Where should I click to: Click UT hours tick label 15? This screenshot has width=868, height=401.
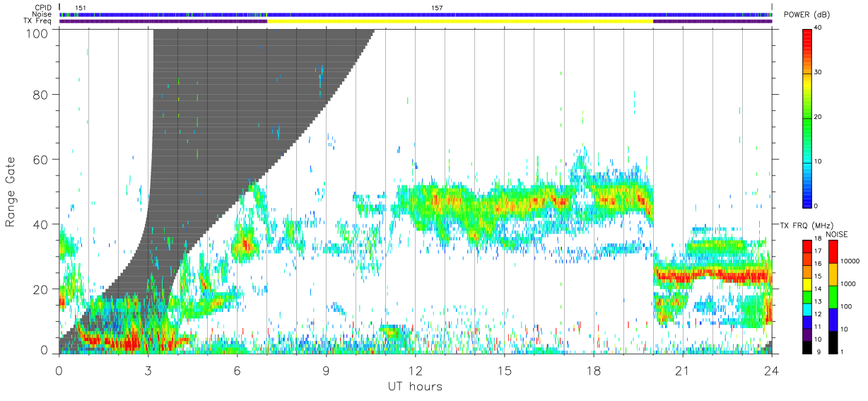click(x=505, y=370)
